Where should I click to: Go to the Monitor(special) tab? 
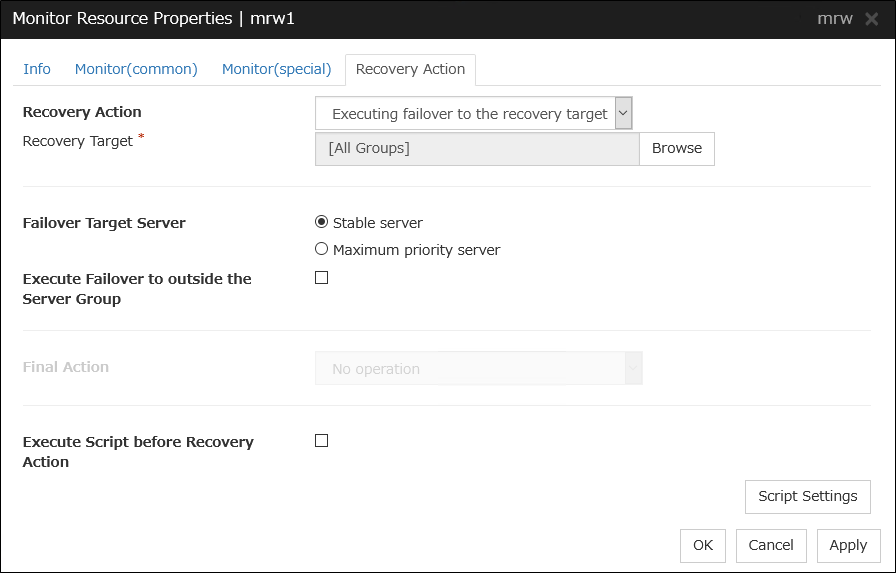point(276,69)
